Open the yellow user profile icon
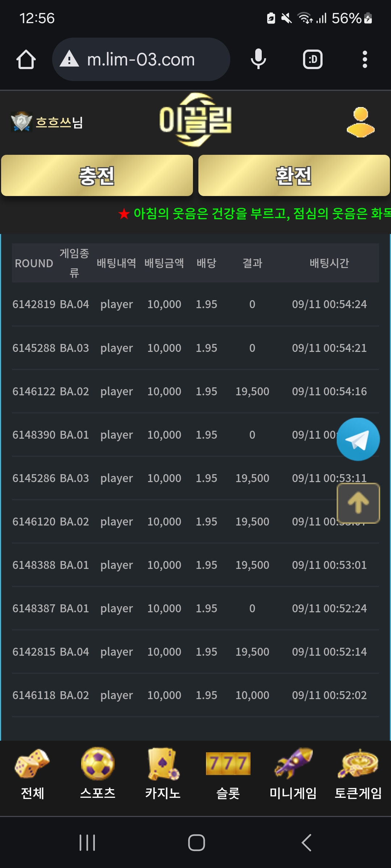The height and width of the screenshot is (868, 391). point(361,122)
